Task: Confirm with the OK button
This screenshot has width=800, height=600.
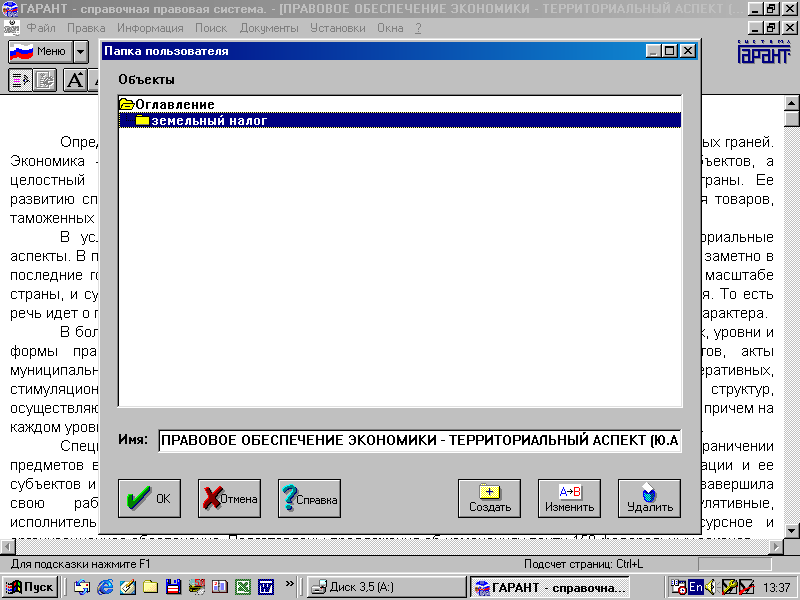Action: coord(149,498)
